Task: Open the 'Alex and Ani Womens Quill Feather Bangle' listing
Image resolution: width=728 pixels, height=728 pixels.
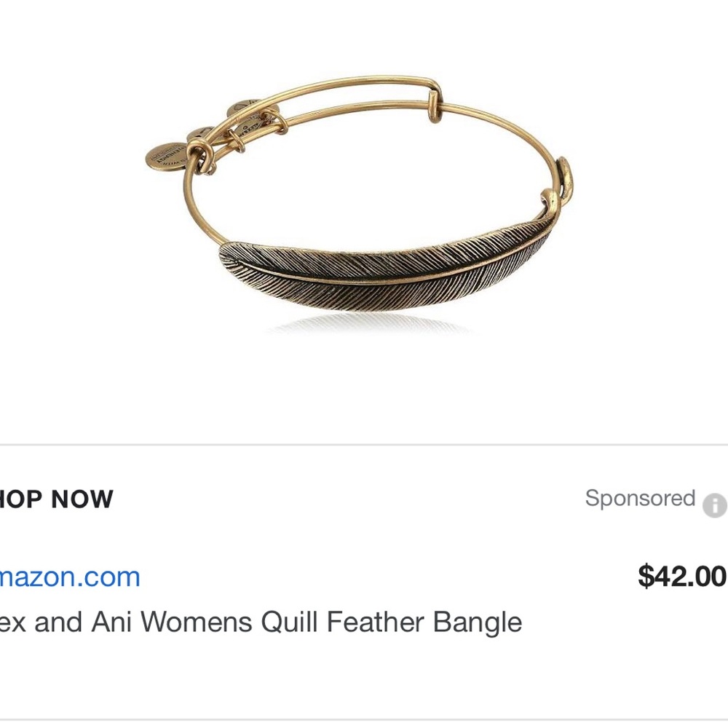Action: point(260,622)
